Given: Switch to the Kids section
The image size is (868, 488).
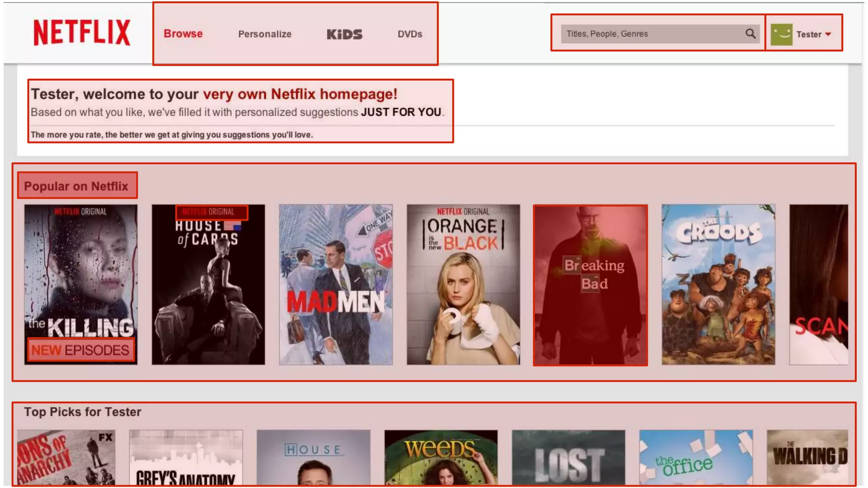Looking at the screenshot, I should [344, 34].
